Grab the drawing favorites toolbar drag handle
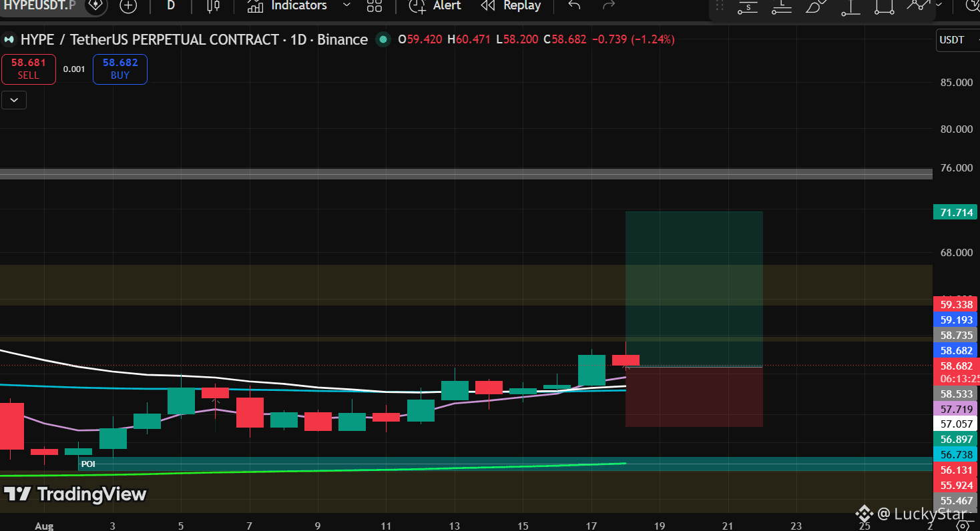The height and width of the screenshot is (531, 980). pos(720,6)
